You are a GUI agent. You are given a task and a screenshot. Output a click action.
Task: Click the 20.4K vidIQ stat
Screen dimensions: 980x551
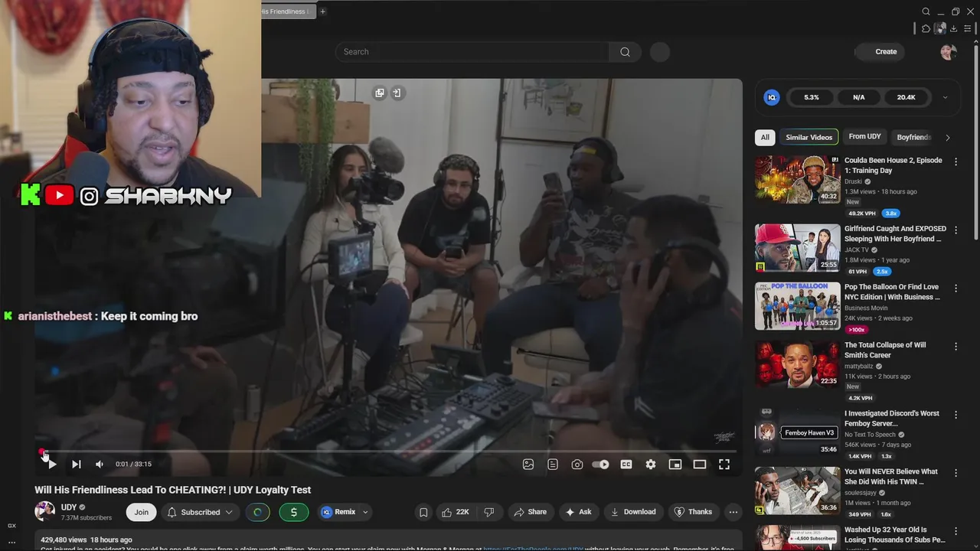tap(906, 97)
